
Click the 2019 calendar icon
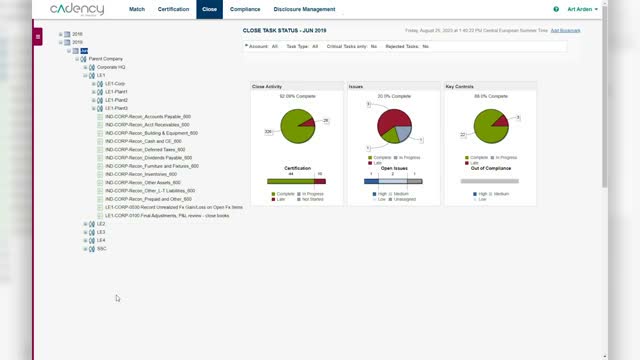tap(67, 42)
